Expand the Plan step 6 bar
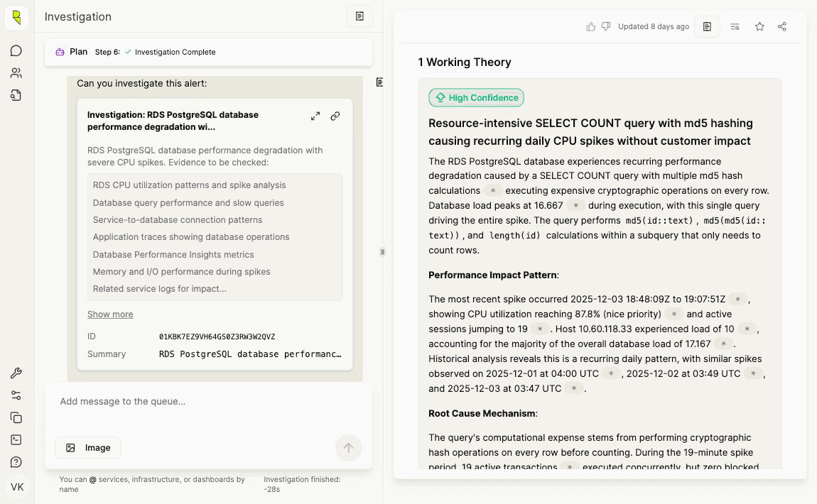The image size is (817, 504). pyautogui.click(x=208, y=52)
